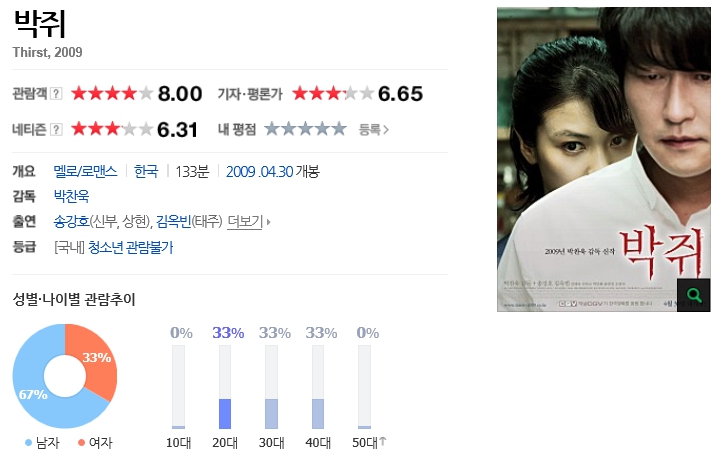Open the help icon next to 관람객
720x460 pixels.
point(56,94)
